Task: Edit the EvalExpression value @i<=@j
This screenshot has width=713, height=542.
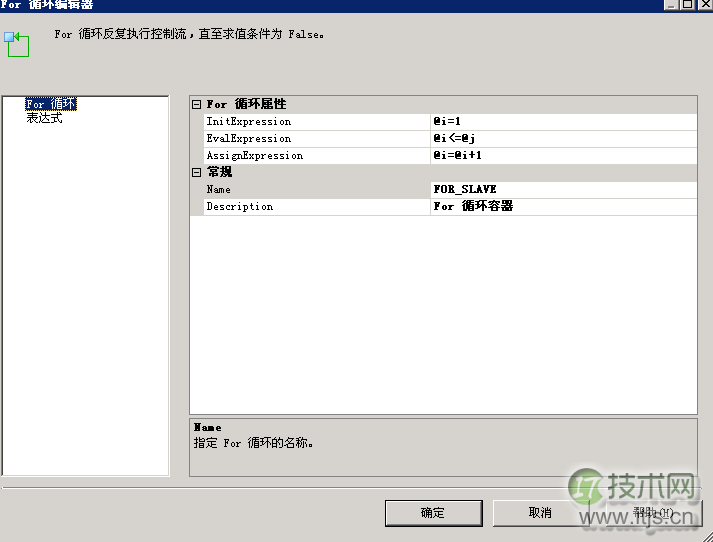Action: tap(563, 139)
